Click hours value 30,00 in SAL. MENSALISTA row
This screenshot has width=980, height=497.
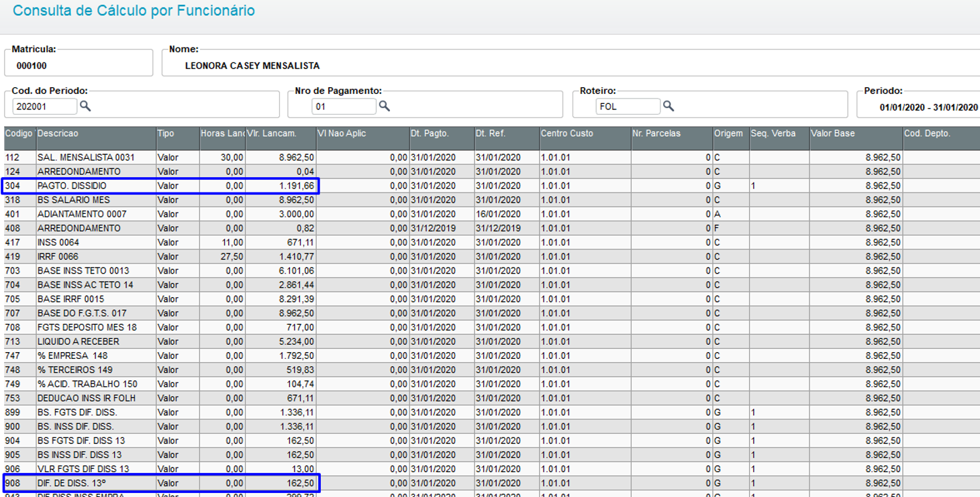232,158
